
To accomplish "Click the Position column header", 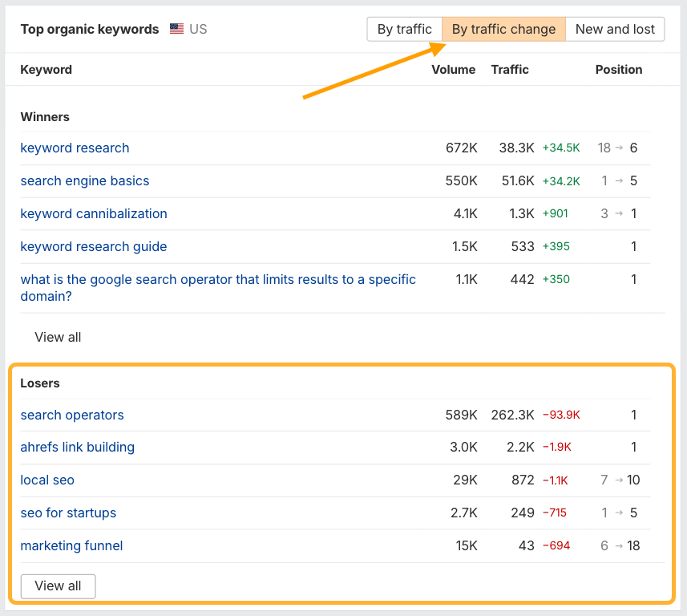I will (x=618, y=70).
